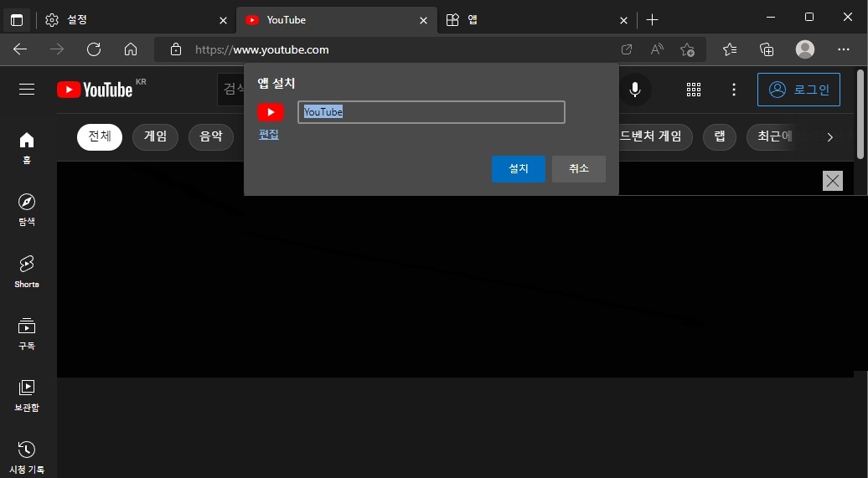Open 보관함 in sidebar

(27, 396)
